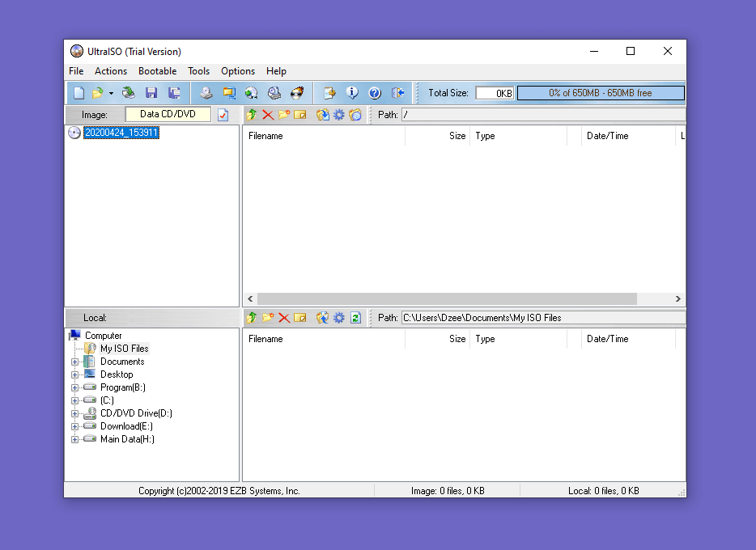Click the notepad with gear toolbar icon
Viewport: 756px width, 550px height.
point(329,93)
